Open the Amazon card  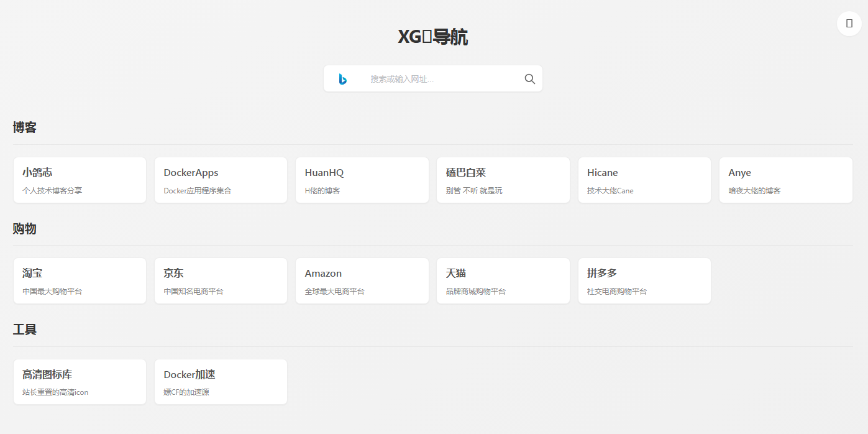[x=362, y=281]
